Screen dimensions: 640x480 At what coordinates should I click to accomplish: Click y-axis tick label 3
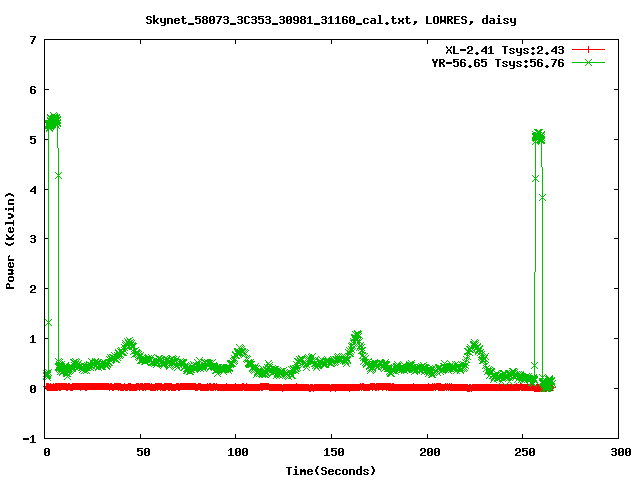coord(33,239)
